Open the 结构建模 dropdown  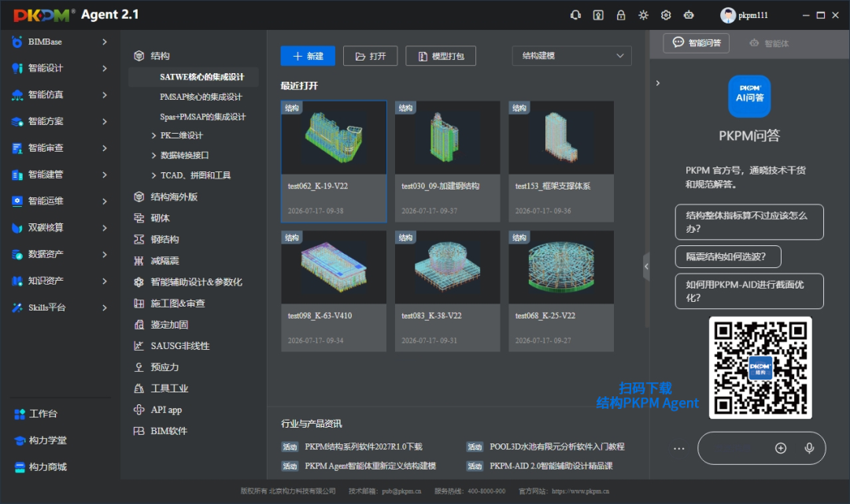(x=571, y=56)
